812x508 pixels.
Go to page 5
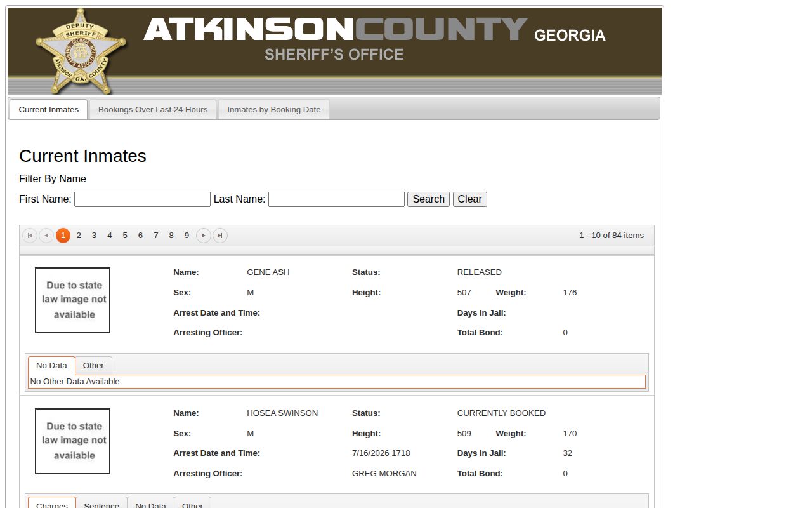click(125, 236)
